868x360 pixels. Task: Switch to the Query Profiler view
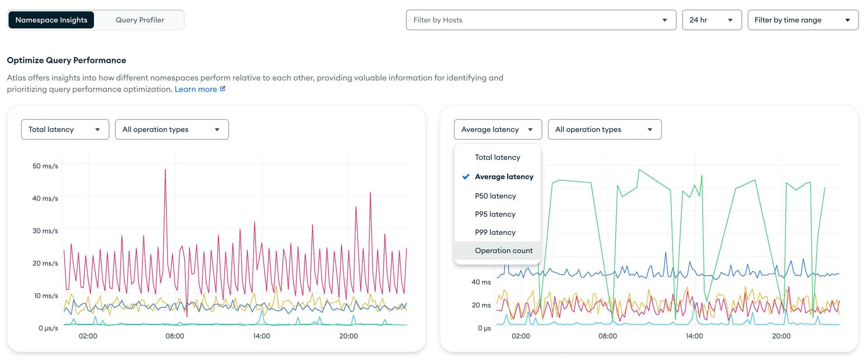point(140,20)
